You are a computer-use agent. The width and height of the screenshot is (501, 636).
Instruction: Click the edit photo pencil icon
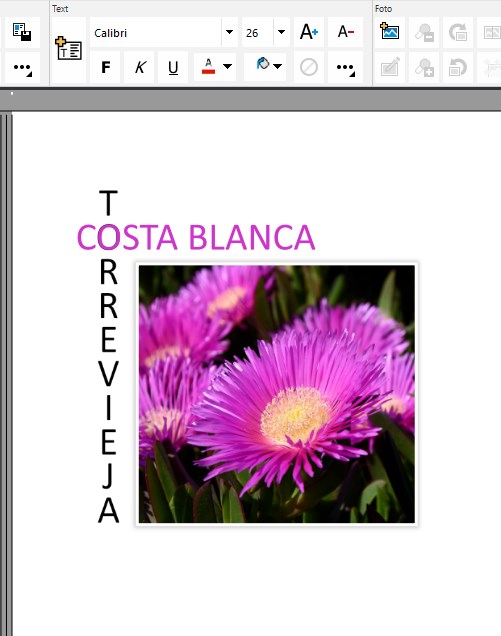389,67
